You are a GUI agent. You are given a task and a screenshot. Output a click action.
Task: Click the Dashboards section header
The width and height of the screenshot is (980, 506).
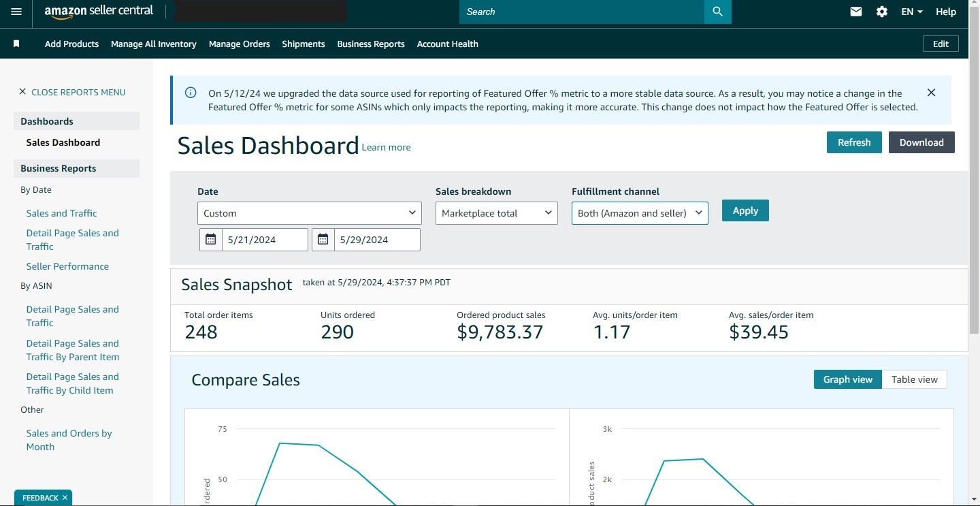76,121
